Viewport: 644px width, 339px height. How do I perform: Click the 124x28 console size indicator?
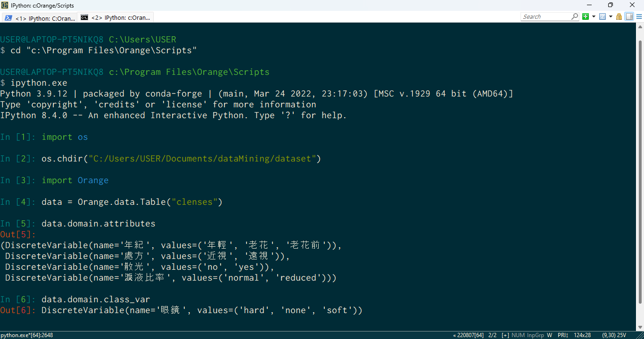[582, 335]
